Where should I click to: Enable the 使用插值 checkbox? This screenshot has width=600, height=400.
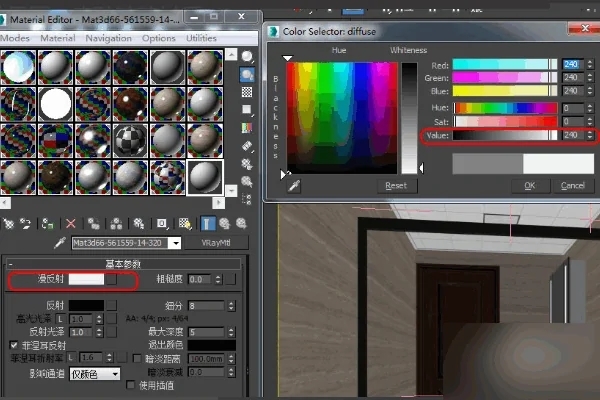[x=130, y=385]
